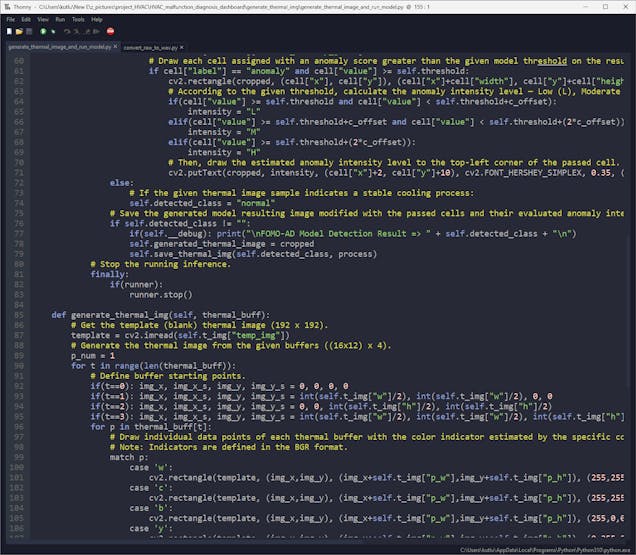Screen dimensions: 636x555
Task: Close the convert_raw_to_wav.py tab
Action: point(181,47)
